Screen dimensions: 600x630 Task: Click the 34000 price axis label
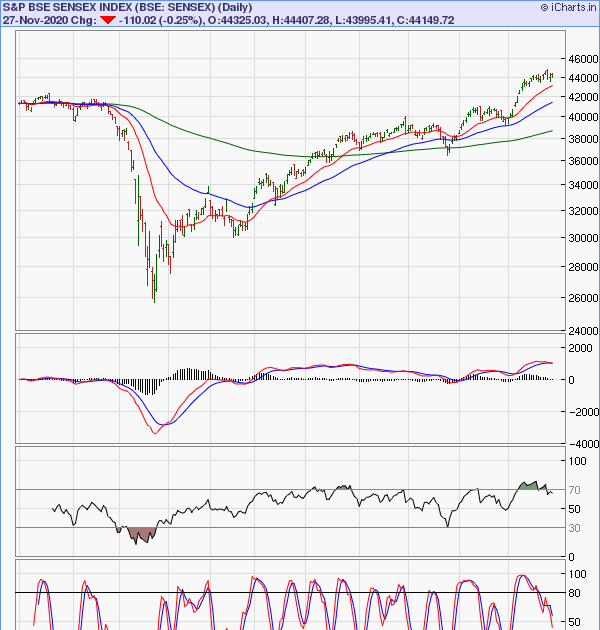click(583, 185)
